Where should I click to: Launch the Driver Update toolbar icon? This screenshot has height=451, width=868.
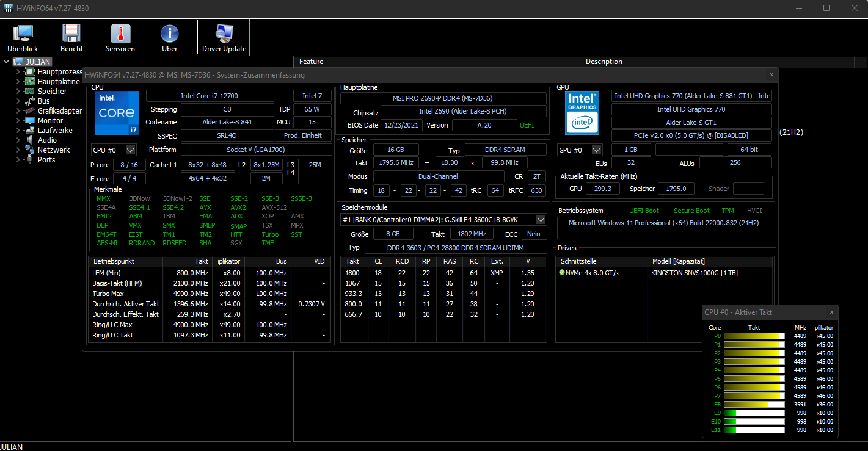(x=224, y=38)
